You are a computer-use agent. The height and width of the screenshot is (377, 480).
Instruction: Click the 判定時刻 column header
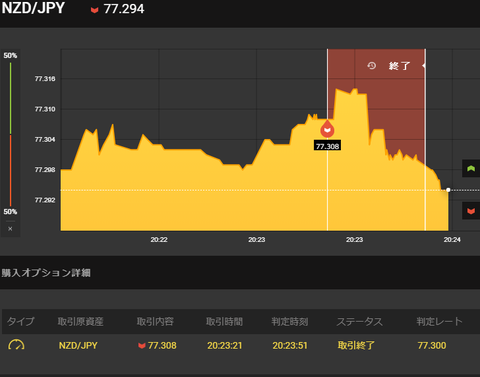(290, 321)
